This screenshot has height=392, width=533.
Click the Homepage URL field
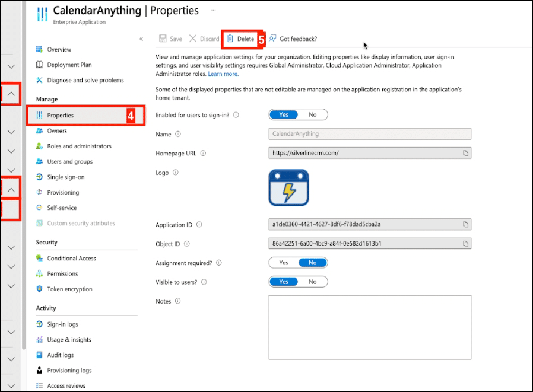point(370,153)
